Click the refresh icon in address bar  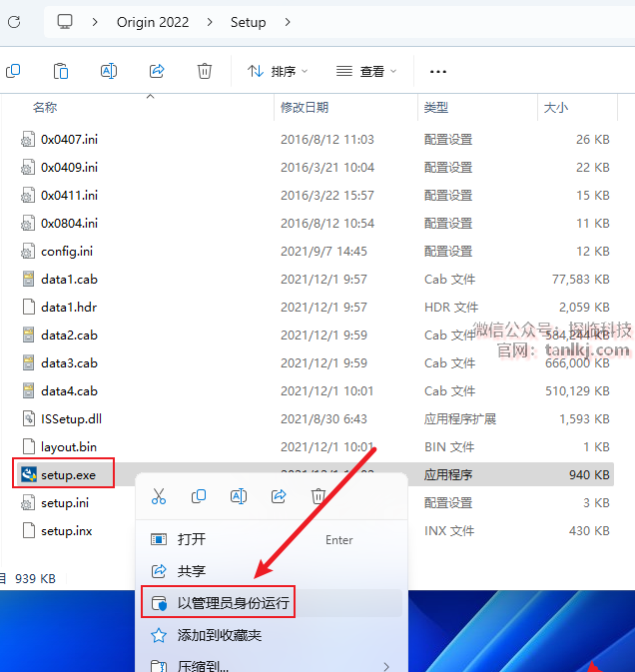pyautogui.click(x=14, y=22)
